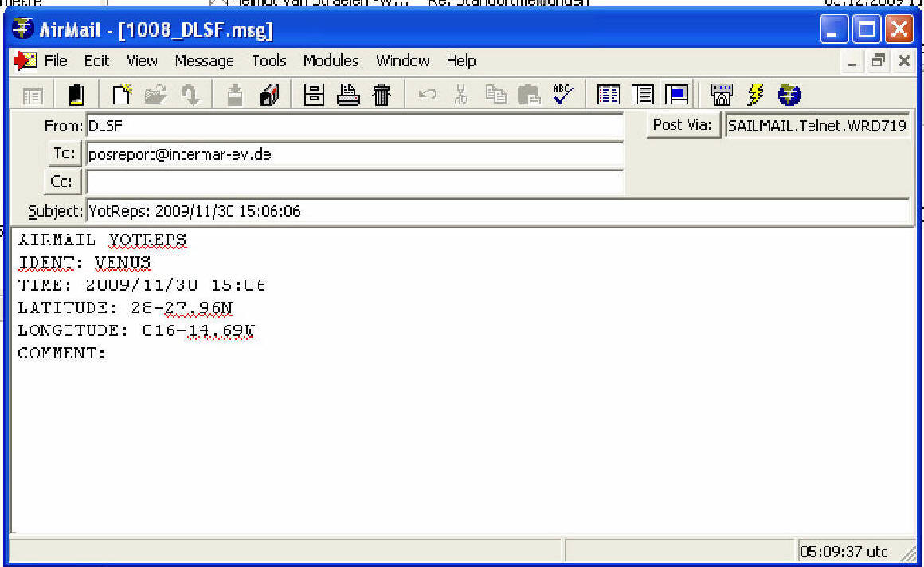924x567 pixels.
Task: Open the Message menu
Action: pyautogui.click(x=205, y=61)
